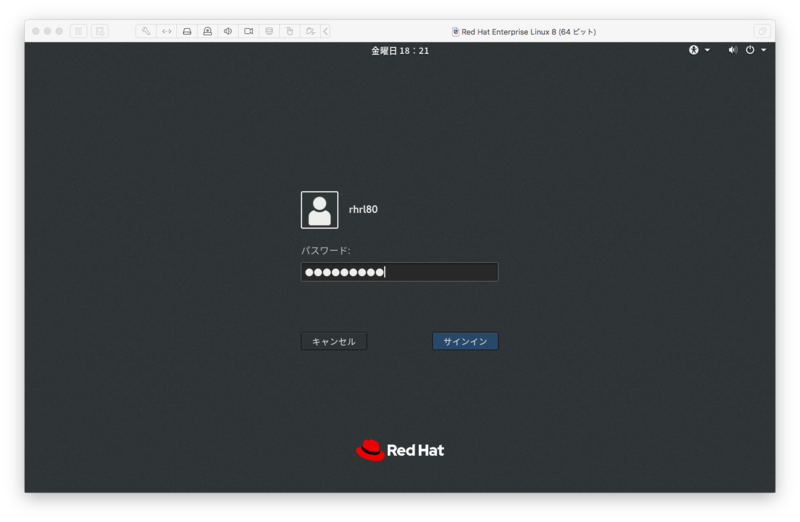Click the camera device icon
This screenshot has width=800, height=522.
click(x=248, y=31)
